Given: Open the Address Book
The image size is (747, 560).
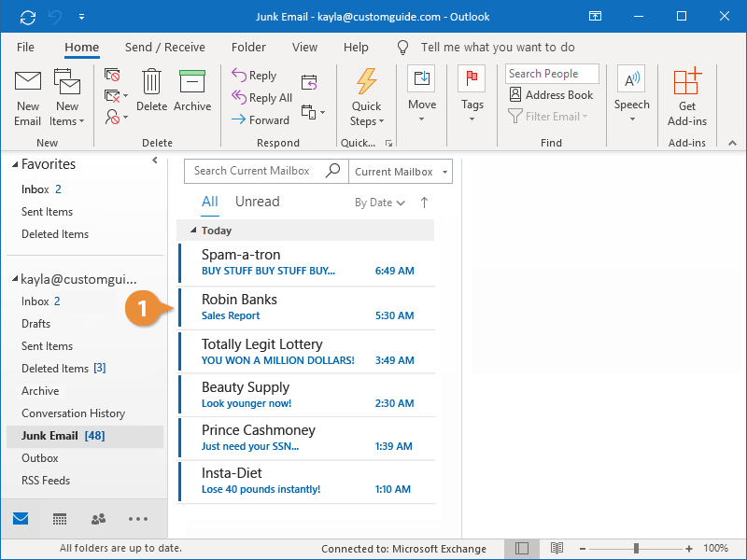Looking at the screenshot, I should click(x=551, y=95).
